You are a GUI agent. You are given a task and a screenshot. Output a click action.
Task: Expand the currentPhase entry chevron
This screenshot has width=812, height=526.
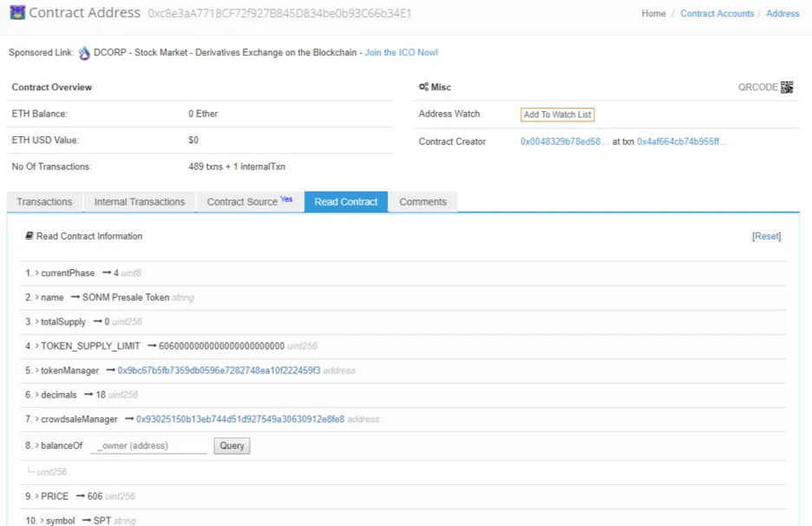[x=37, y=273]
